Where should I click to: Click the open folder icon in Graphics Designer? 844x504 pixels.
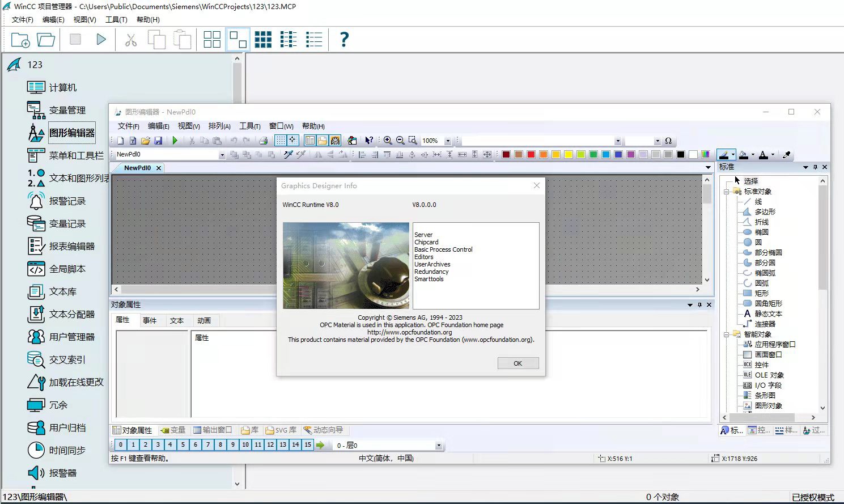click(x=146, y=141)
